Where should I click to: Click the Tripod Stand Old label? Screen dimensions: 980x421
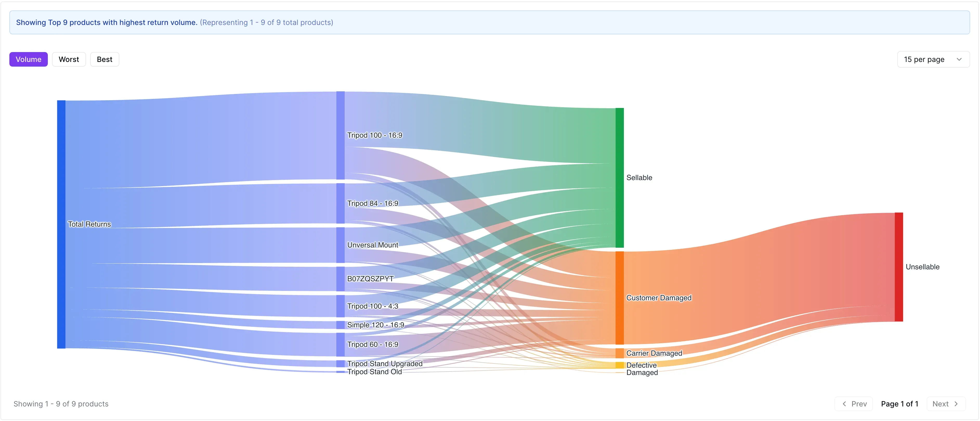click(x=374, y=372)
